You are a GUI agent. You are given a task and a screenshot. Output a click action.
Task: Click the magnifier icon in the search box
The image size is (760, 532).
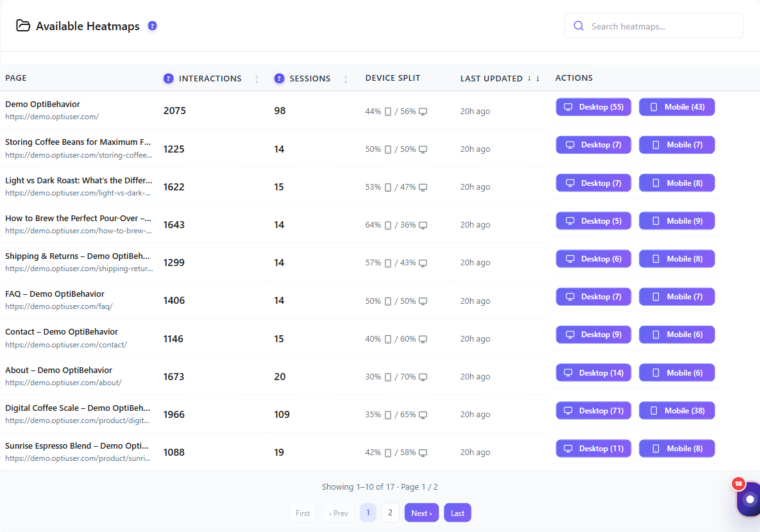pos(578,26)
